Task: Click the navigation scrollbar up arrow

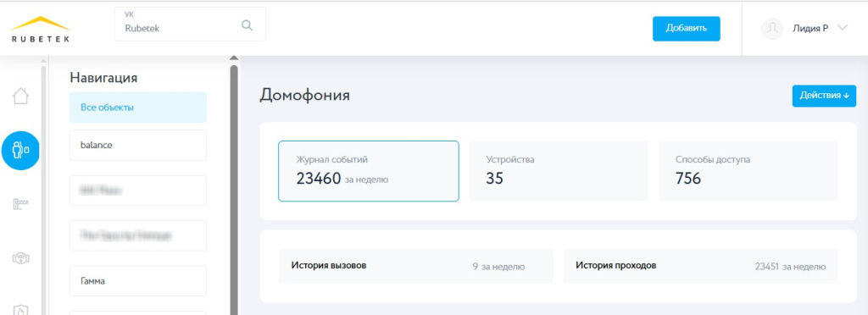Action: point(234,58)
